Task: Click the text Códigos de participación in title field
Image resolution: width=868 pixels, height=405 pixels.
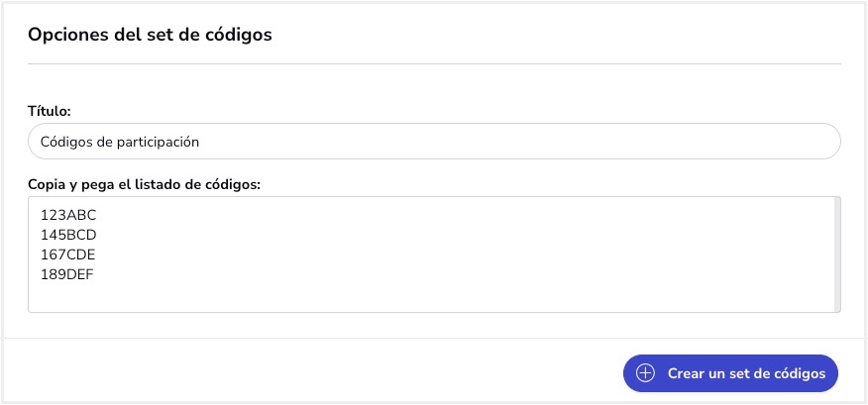Action: [x=120, y=143]
